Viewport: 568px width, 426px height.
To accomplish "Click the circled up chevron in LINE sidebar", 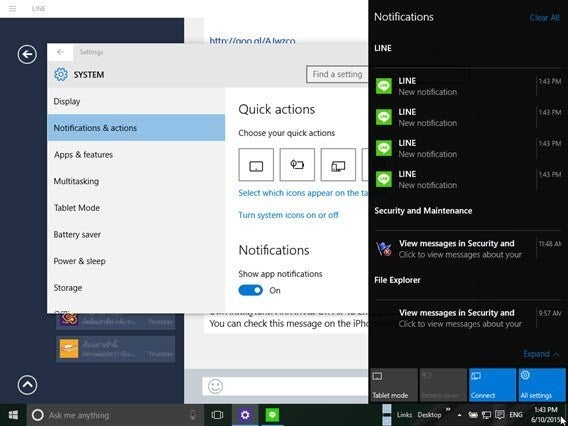I will click(27, 385).
